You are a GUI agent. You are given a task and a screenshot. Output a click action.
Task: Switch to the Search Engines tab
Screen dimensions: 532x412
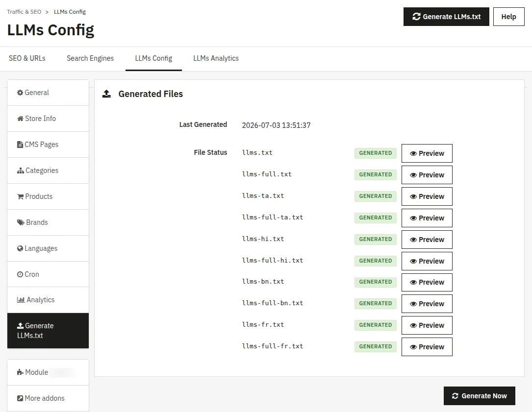click(x=90, y=58)
